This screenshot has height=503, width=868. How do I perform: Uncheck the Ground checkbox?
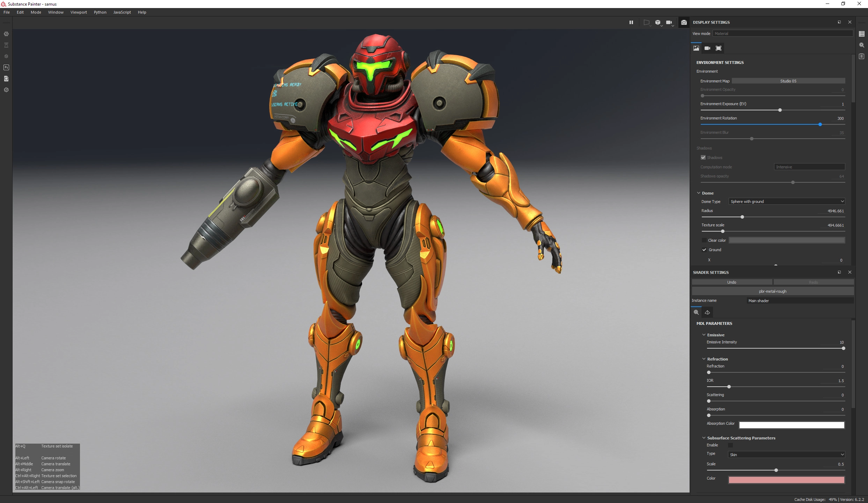pyautogui.click(x=704, y=250)
